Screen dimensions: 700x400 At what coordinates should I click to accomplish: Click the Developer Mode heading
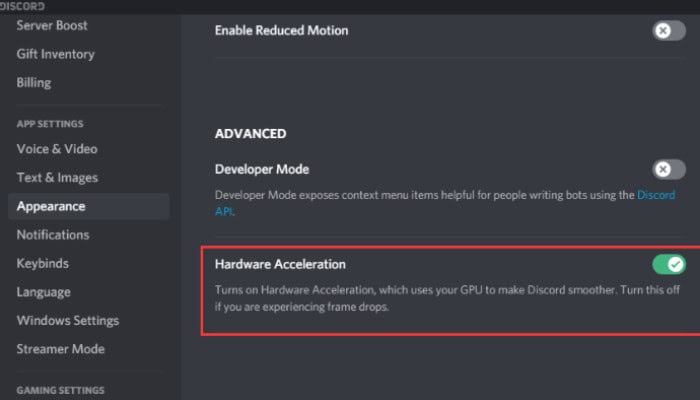pos(262,169)
